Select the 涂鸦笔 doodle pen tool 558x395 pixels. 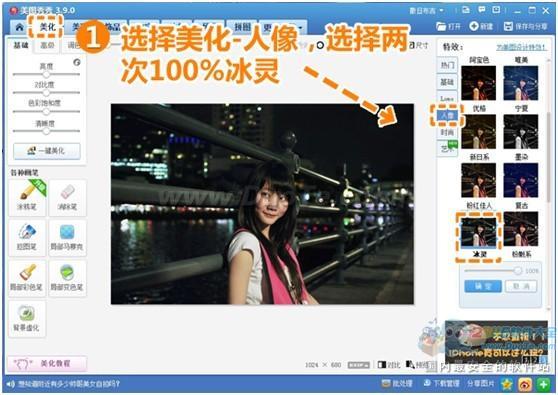27,197
